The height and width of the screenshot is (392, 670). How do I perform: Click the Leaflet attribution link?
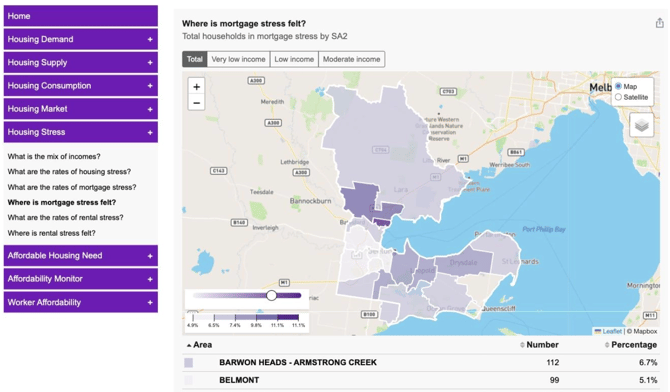pyautogui.click(x=611, y=331)
